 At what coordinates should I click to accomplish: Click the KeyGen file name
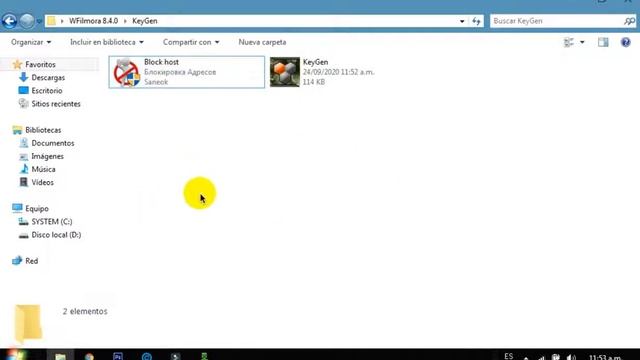315,62
